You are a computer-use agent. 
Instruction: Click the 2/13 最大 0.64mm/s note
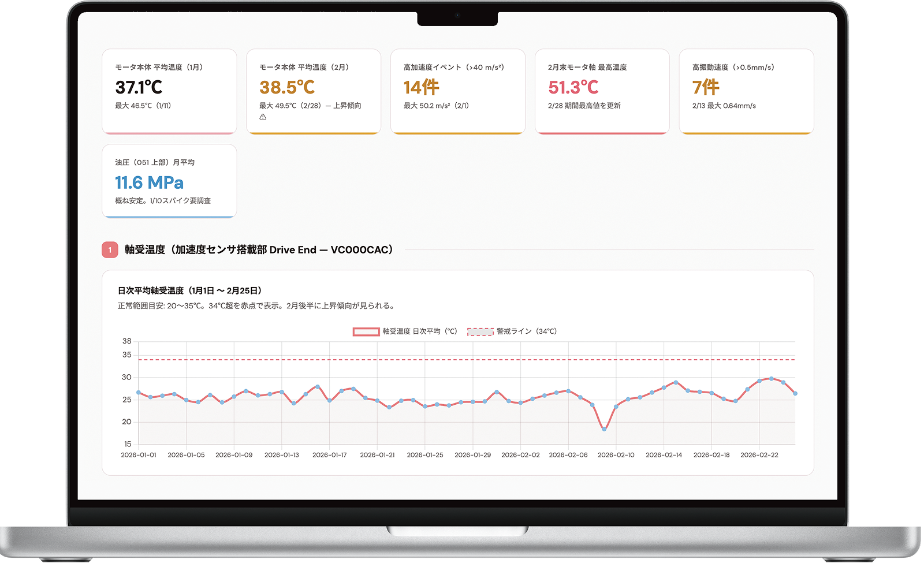[724, 106]
